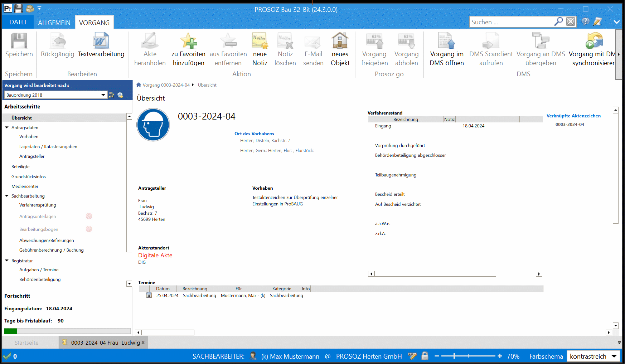The width and height of the screenshot is (625, 364).
Task: Click the Notiz löschen ribbon button
Action: pos(285,49)
